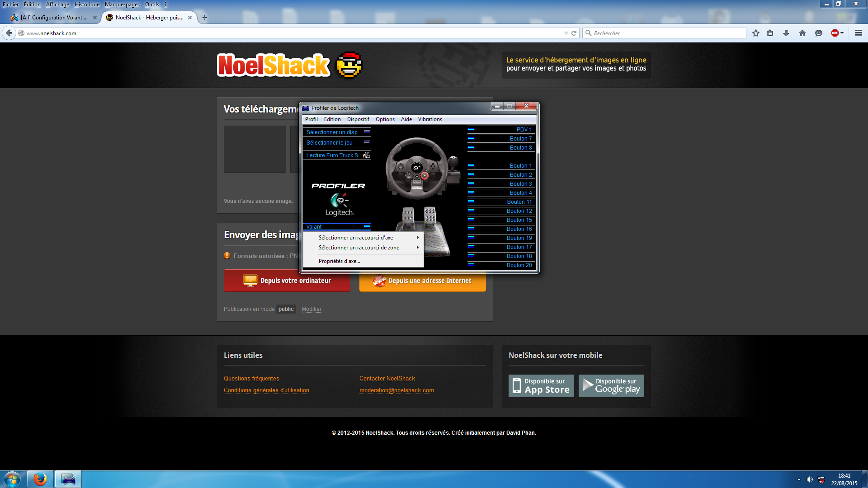Click the Firefox back arrow button
Viewport: 868px width, 488px height.
click(9, 33)
